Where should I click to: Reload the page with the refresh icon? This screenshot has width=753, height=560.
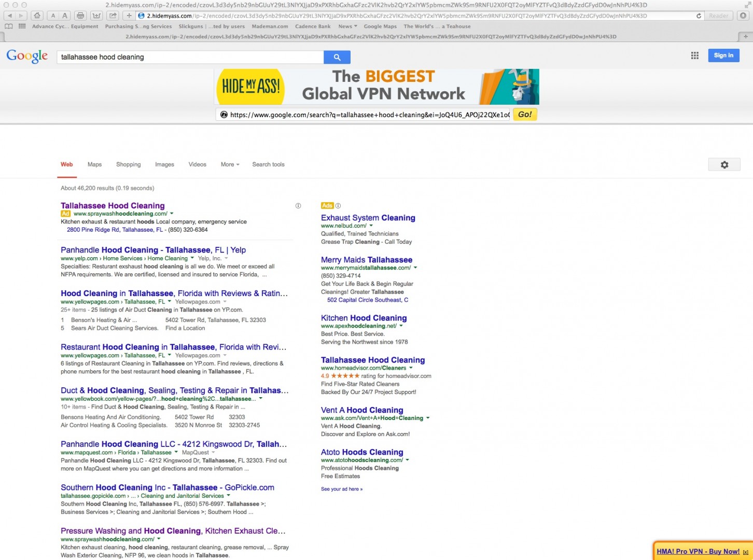(699, 16)
